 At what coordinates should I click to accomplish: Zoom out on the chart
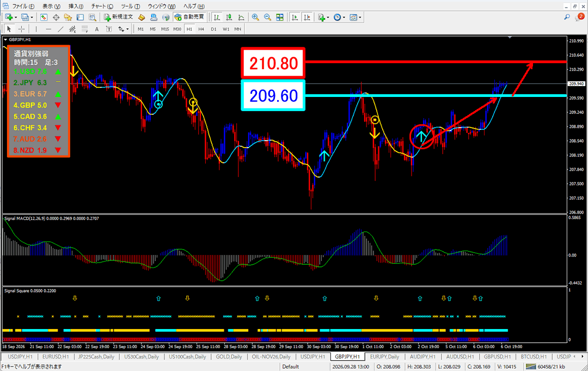(x=267, y=17)
